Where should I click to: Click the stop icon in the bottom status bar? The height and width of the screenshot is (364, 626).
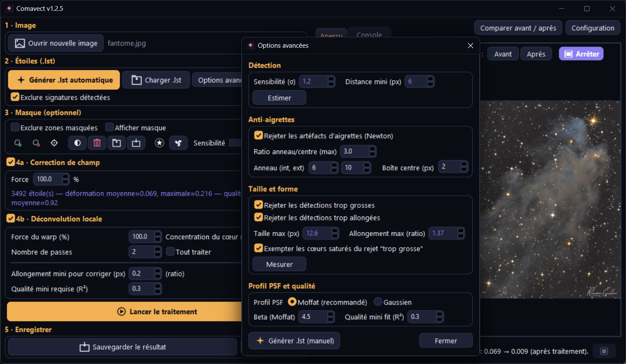[604, 351]
